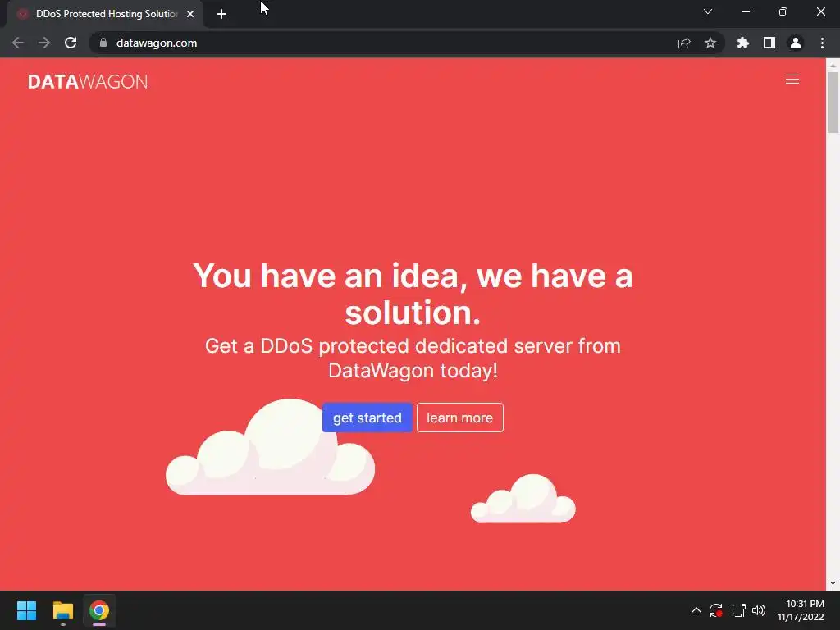The height and width of the screenshot is (630, 840).
Task: Open File Explorer from taskbar
Action: click(x=62, y=610)
